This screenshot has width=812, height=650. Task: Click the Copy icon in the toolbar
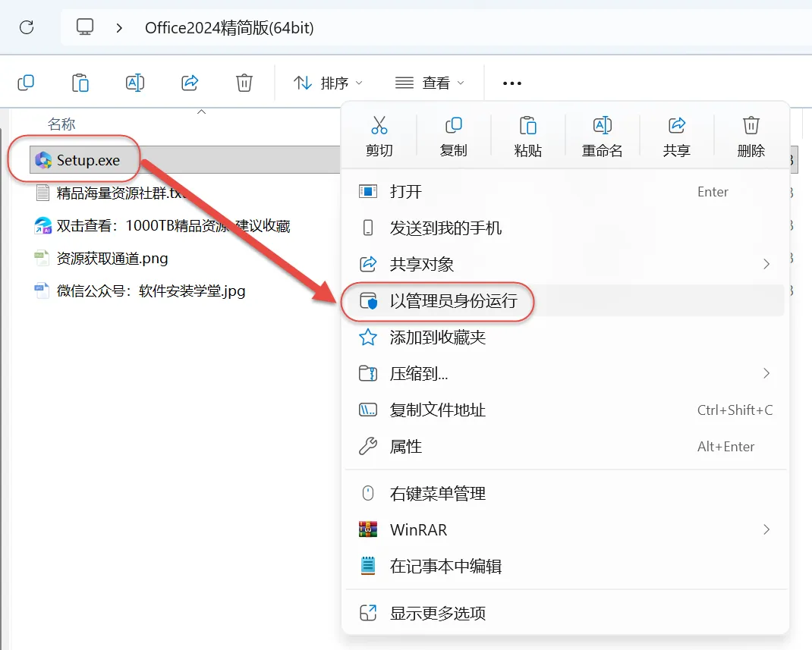(26, 83)
